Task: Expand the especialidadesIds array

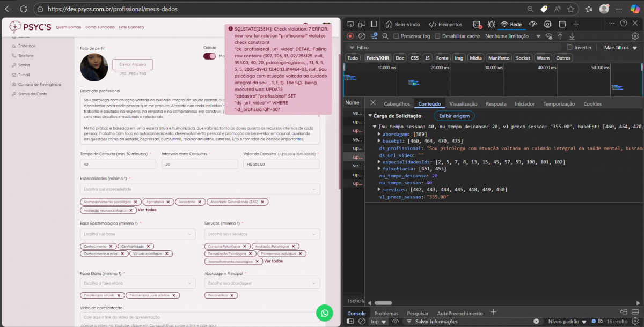Action: (379, 162)
